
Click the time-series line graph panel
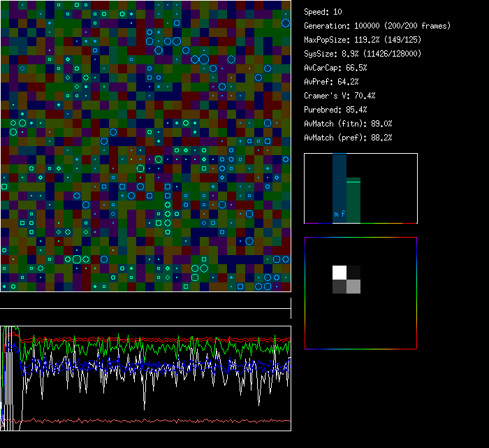[x=145, y=378]
